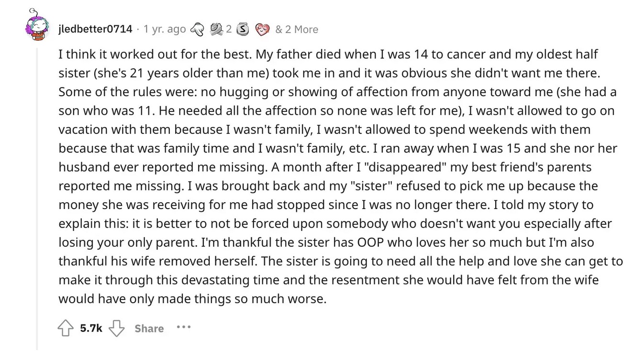
Task: Click the '1 yr. ago' timestamp
Action: pyautogui.click(x=164, y=29)
